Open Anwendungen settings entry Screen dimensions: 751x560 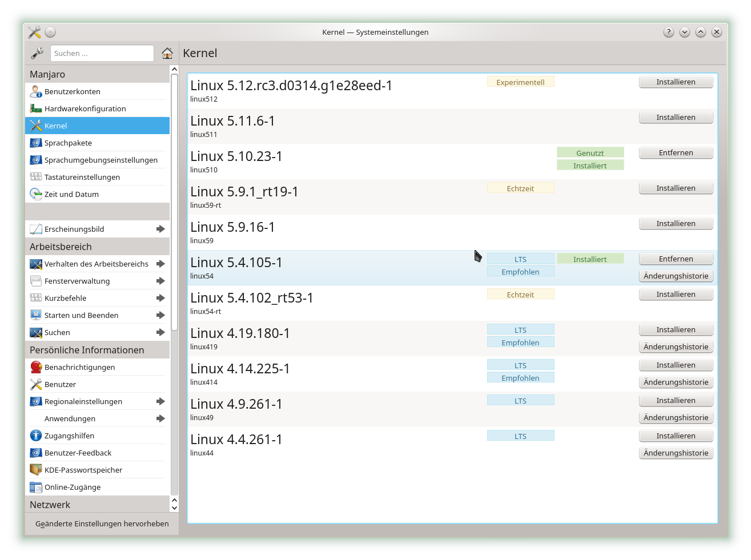pos(97,418)
